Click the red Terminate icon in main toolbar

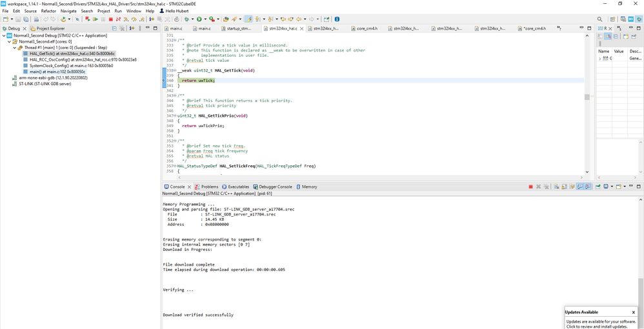[x=110, y=19]
